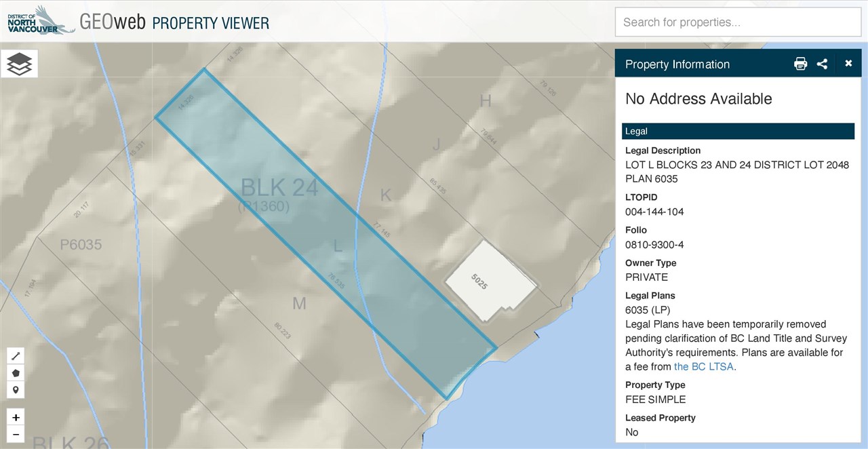Click the Search for properties field

[x=738, y=22]
